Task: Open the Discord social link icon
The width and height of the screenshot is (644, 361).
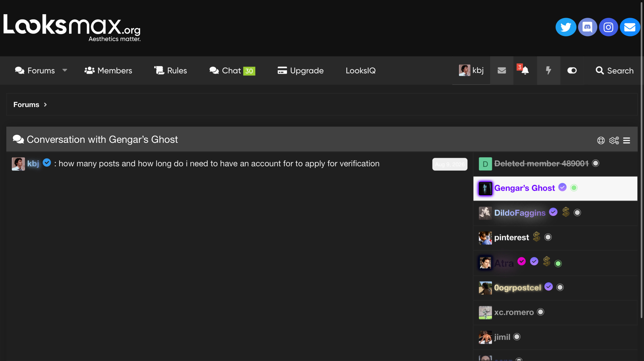Action: point(587,27)
